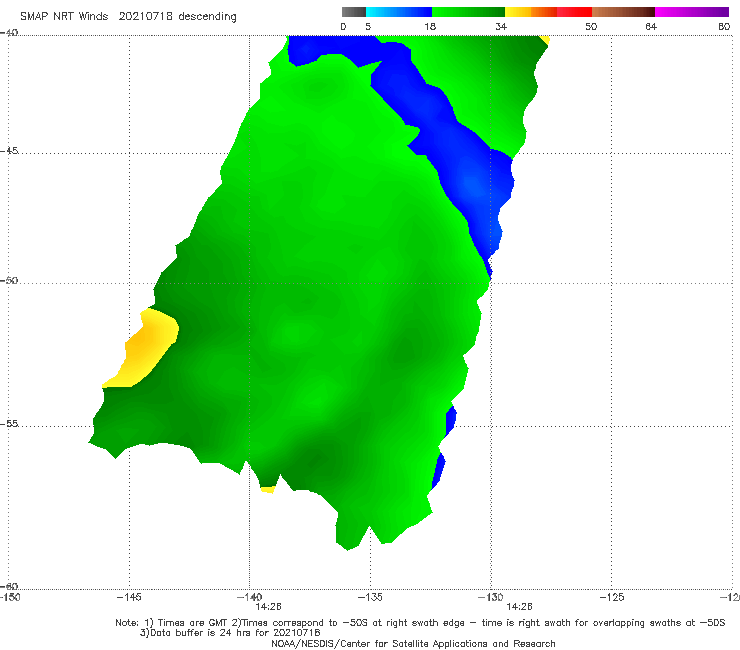Click the note line starting "Note: 1) Times are GMT"
This screenshot has height=650, width=740.
tap(420, 623)
